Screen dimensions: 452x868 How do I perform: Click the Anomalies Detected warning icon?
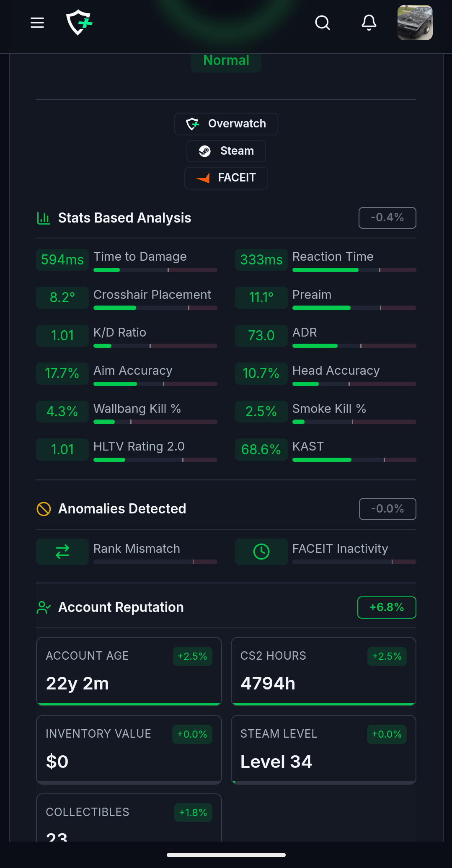click(x=44, y=509)
